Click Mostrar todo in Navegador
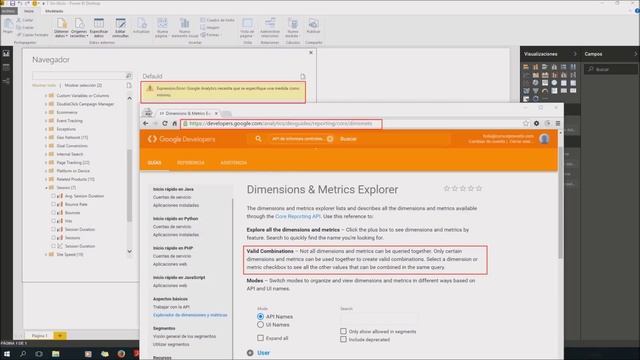The height and width of the screenshot is (360, 640). [44, 85]
